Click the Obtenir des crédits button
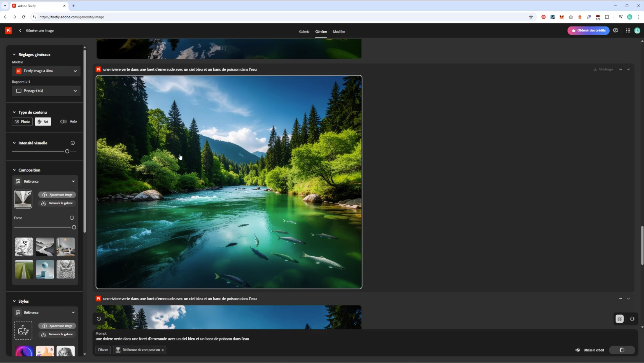 coord(588,30)
